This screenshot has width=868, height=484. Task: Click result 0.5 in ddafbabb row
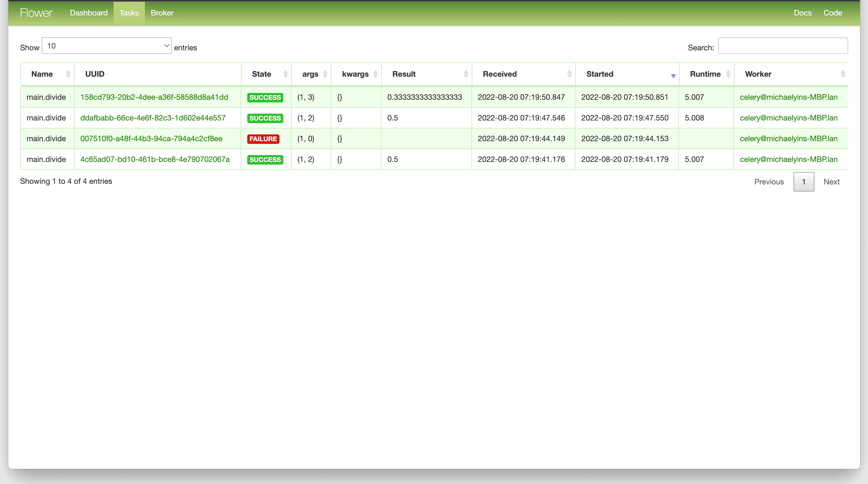coord(392,118)
